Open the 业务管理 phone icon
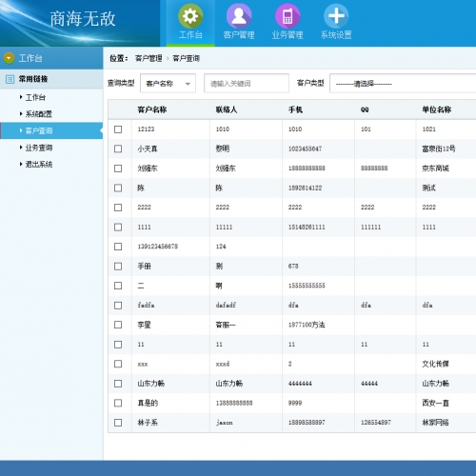476x476 pixels. click(x=288, y=16)
